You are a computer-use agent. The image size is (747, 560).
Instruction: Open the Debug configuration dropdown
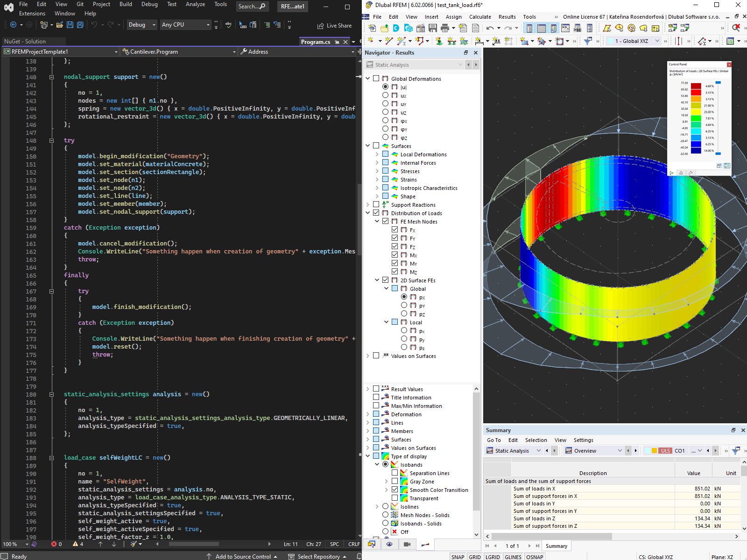[x=142, y=25]
